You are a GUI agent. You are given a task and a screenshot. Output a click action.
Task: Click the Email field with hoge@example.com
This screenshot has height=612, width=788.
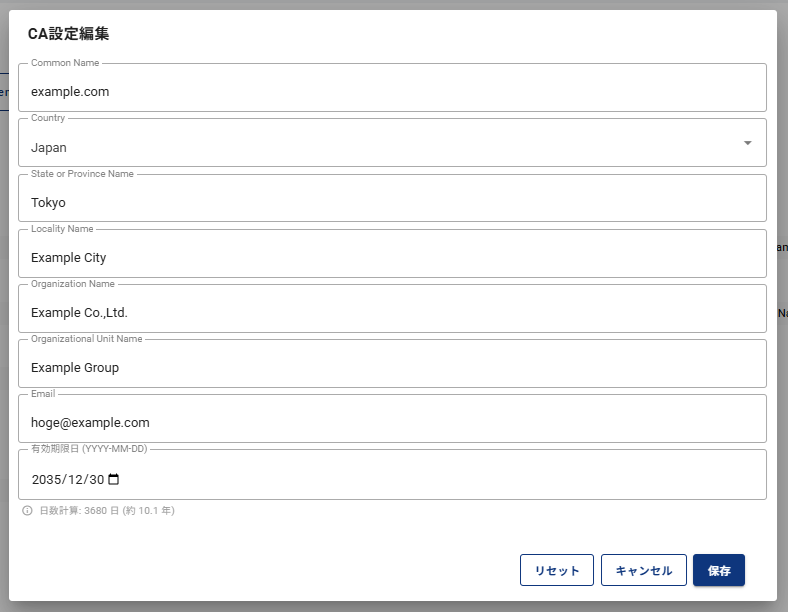click(392, 422)
